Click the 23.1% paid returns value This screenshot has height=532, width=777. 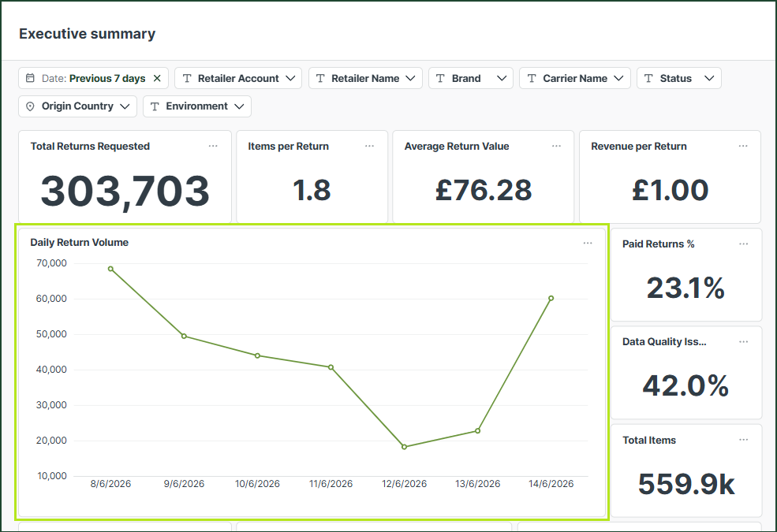point(685,288)
